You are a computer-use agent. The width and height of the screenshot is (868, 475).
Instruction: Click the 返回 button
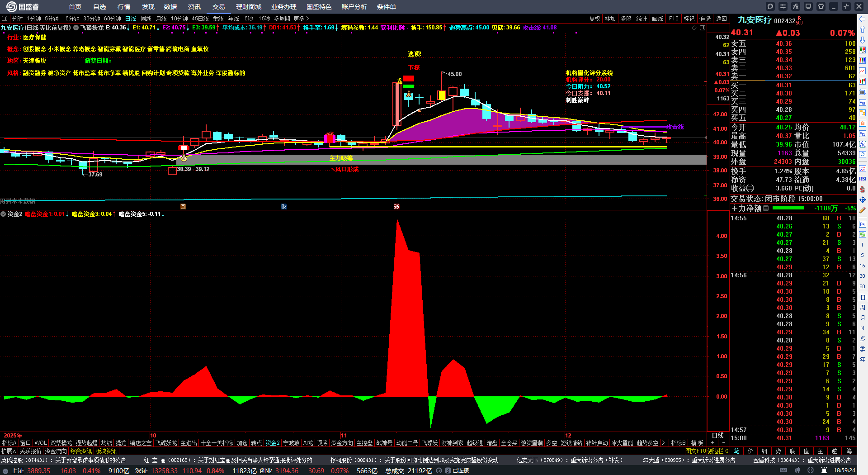(x=722, y=19)
